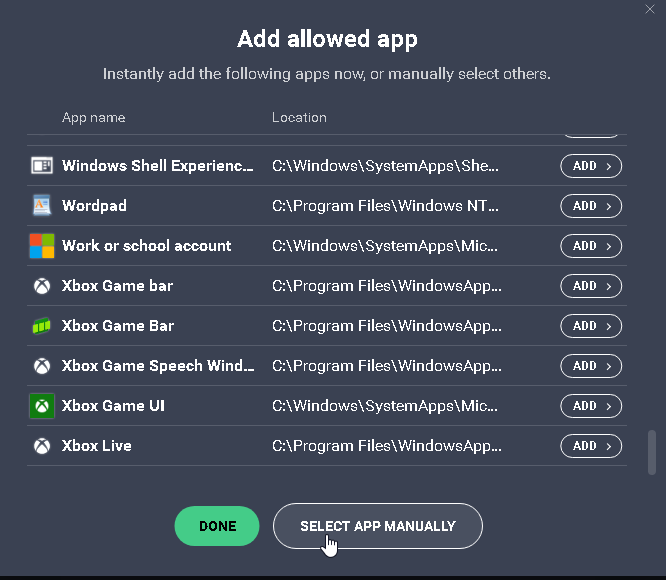Click the Xbox Game UI icon

pyautogui.click(x=42, y=406)
